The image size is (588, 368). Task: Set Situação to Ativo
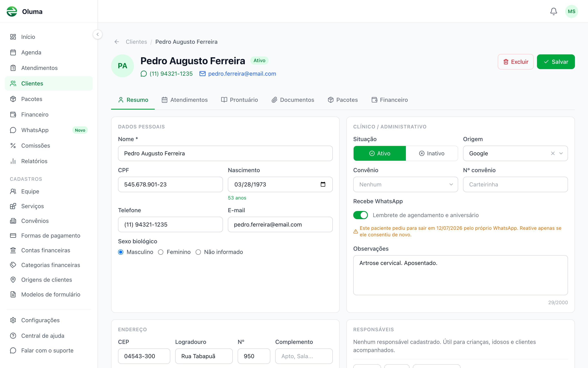tap(380, 153)
